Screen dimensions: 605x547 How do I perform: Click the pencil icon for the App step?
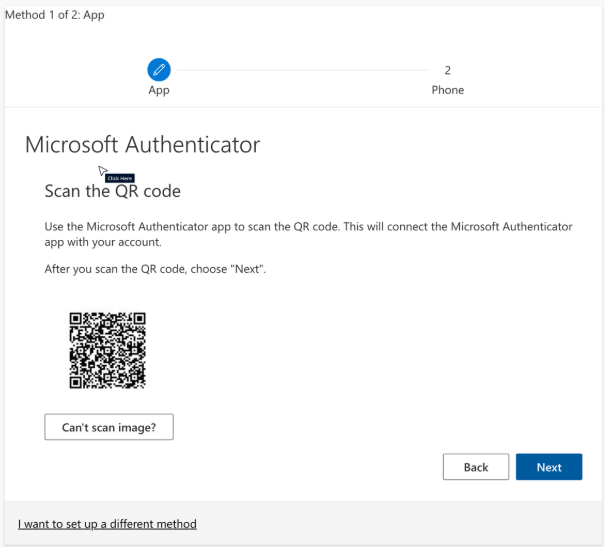159,69
